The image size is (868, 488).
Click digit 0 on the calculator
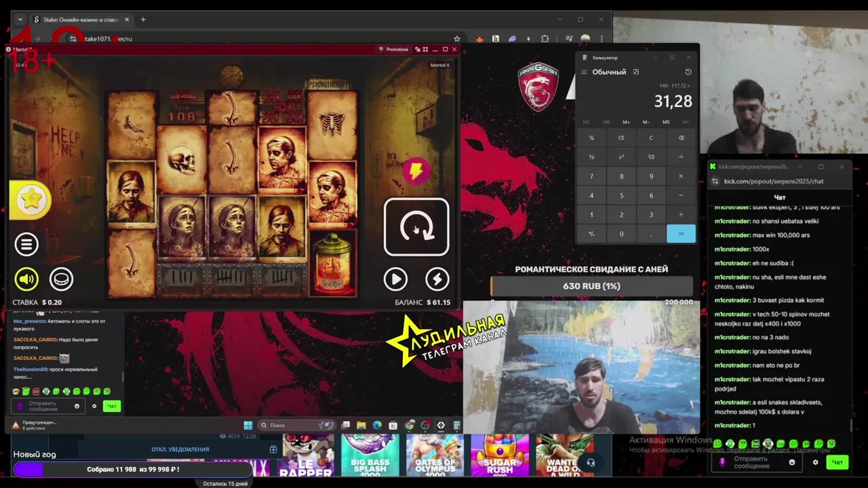(621, 234)
